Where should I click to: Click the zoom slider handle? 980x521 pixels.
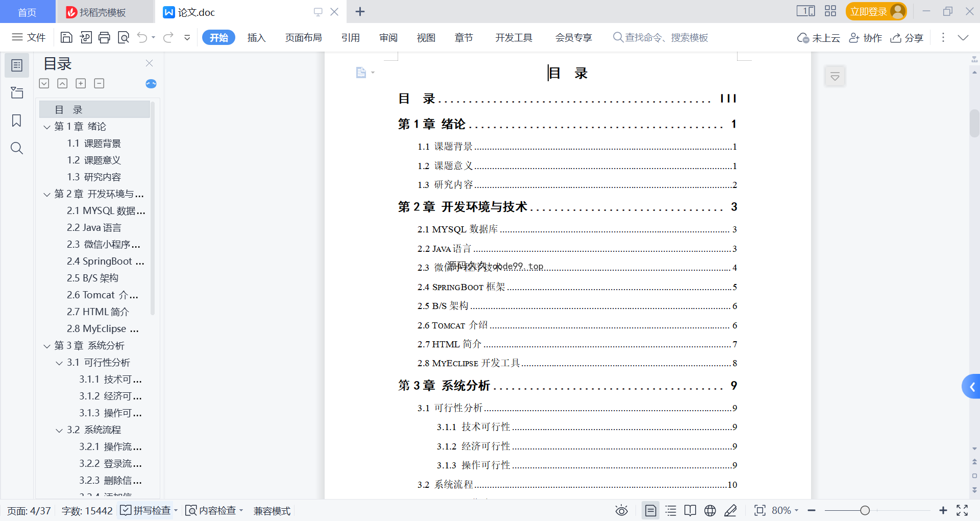[x=865, y=511]
